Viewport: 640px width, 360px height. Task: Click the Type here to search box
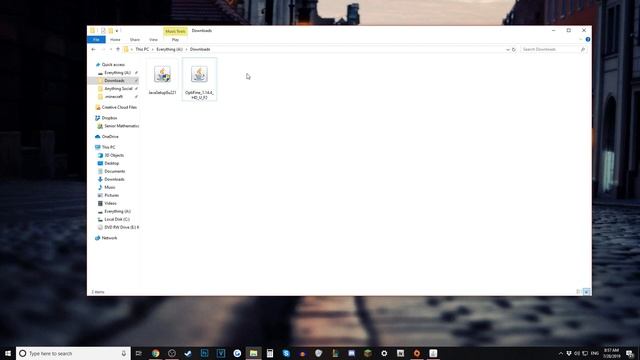73,353
